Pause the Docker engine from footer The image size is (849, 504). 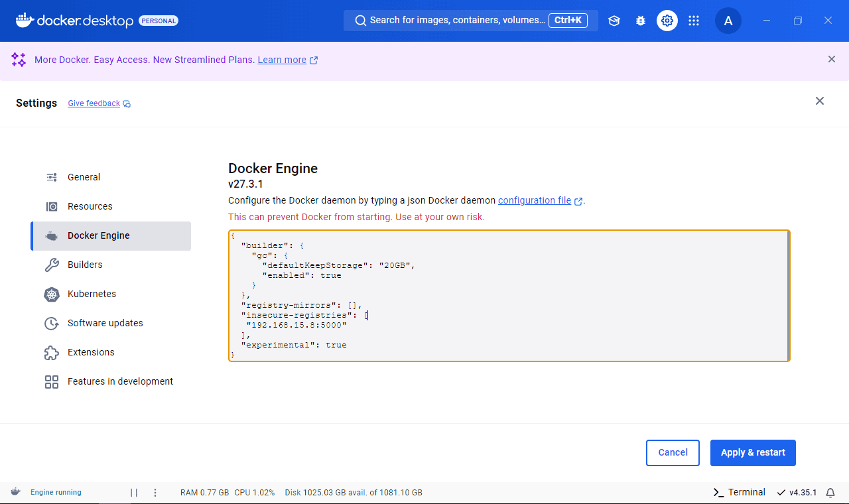point(134,493)
